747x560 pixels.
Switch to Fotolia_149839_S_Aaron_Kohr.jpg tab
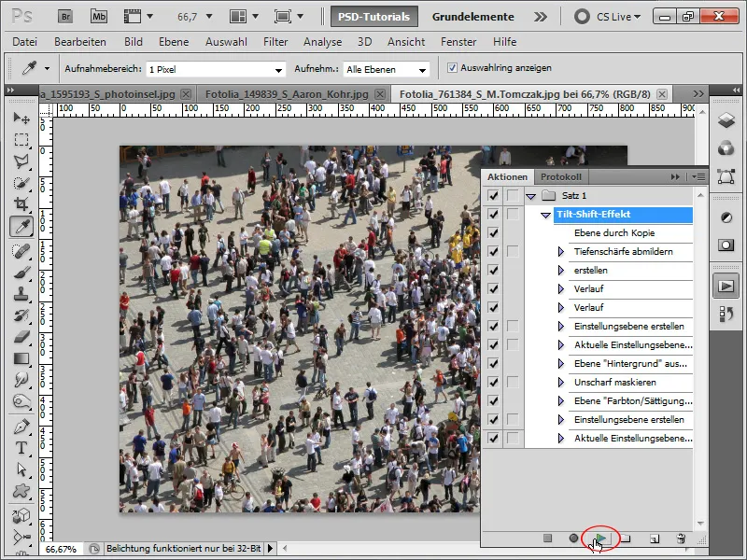[x=287, y=94]
